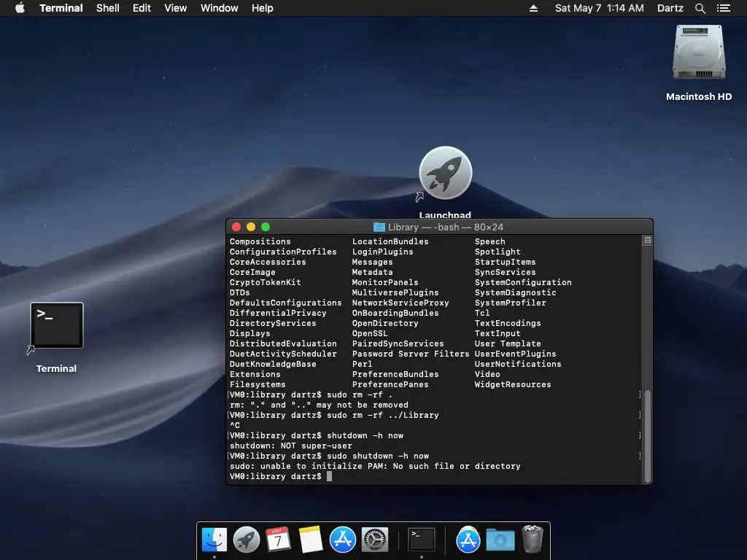
Task: Open the Window menu
Action: pyautogui.click(x=219, y=8)
